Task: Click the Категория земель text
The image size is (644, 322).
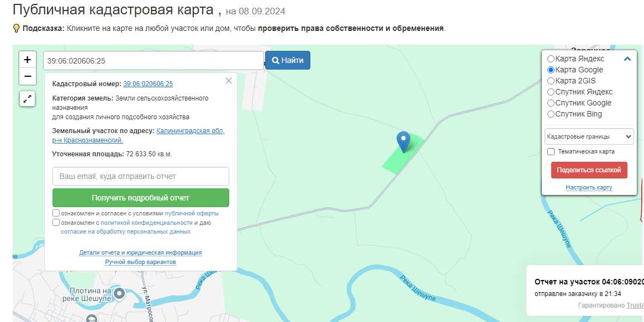Action: pos(82,98)
